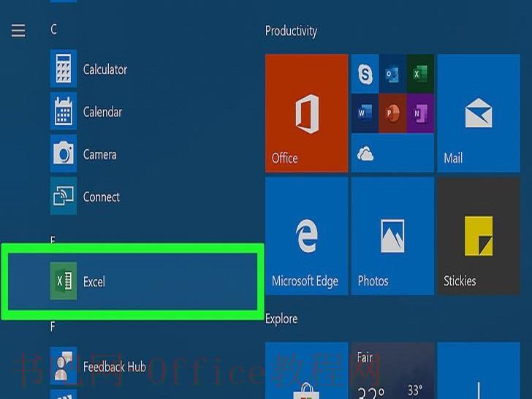Screen dimensions: 532x399
Task: Open the Feedback Hub icon
Action: (64, 365)
